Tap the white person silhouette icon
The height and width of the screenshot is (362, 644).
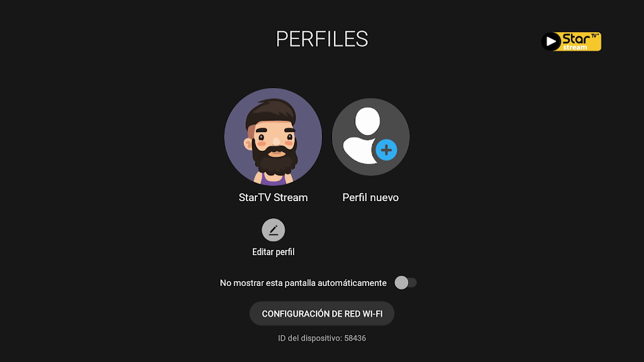(362, 135)
